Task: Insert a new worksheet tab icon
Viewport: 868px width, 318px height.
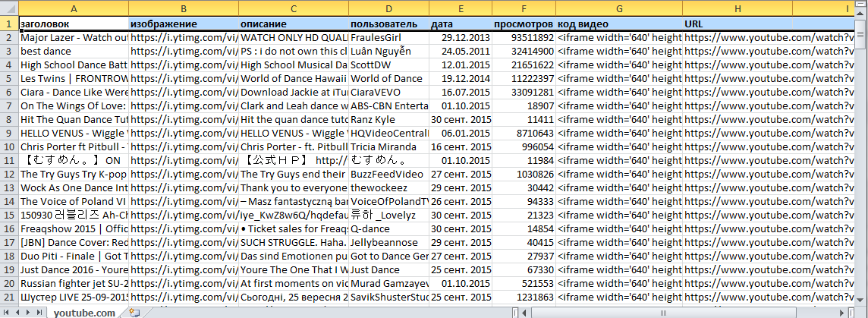Action: point(135,313)
